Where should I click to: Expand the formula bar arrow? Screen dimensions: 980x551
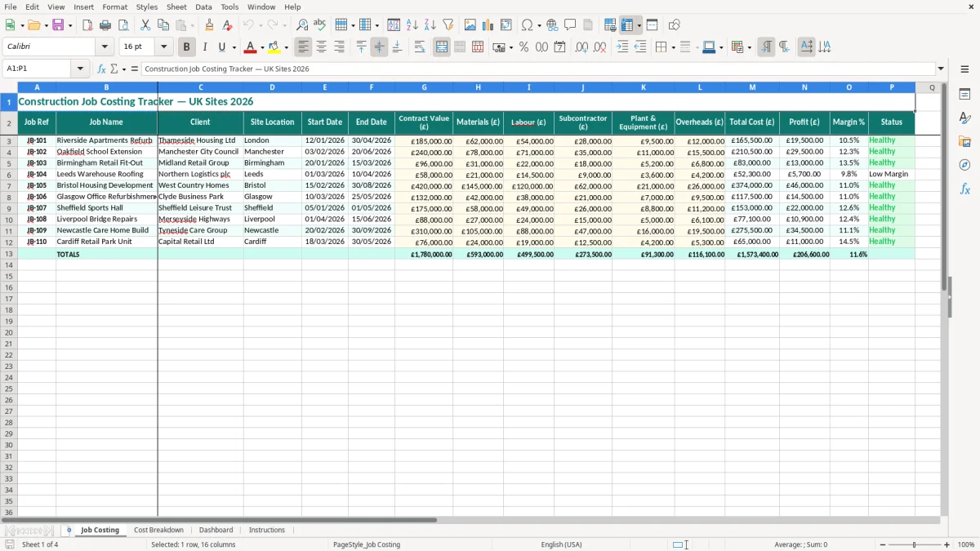941,69
